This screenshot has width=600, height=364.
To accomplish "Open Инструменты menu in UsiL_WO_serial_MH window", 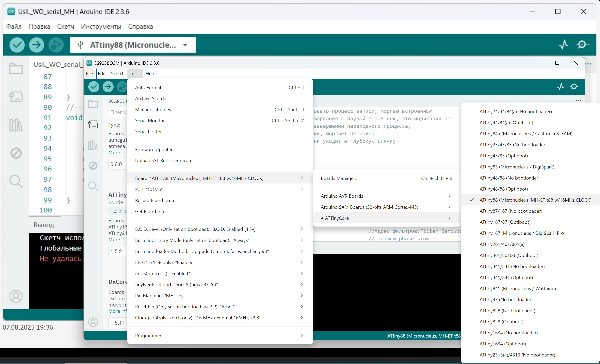I will (101, 26).
